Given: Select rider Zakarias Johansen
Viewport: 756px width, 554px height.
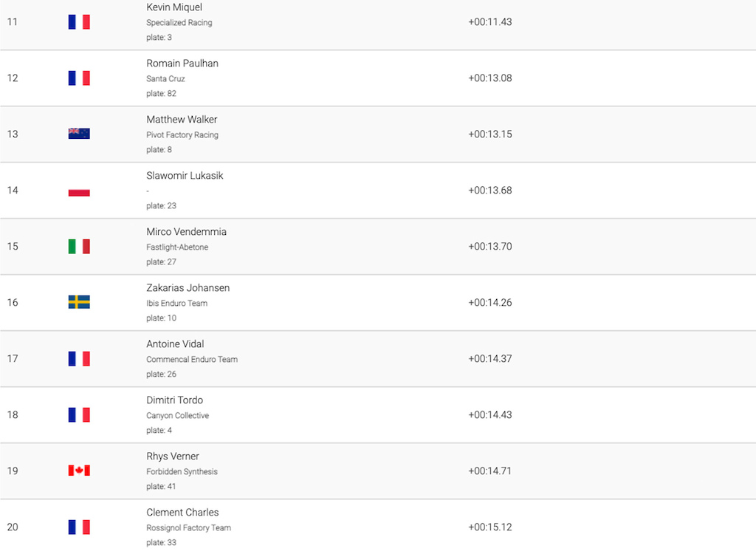Looking at the screenshot, I should coord(188,287).
